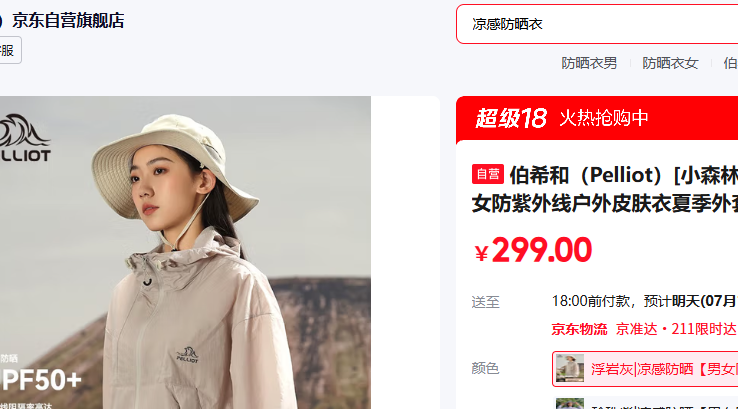This screenshot has height=409, width=738.
Task: Click the 京东物流 logistics label
Action: pos(579,329)
